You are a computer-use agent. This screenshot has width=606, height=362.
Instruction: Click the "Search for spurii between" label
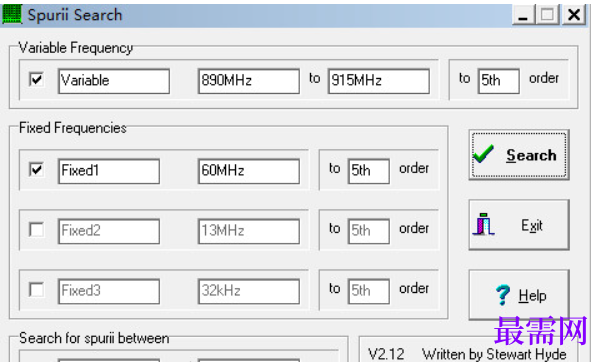tap(94, 338)
